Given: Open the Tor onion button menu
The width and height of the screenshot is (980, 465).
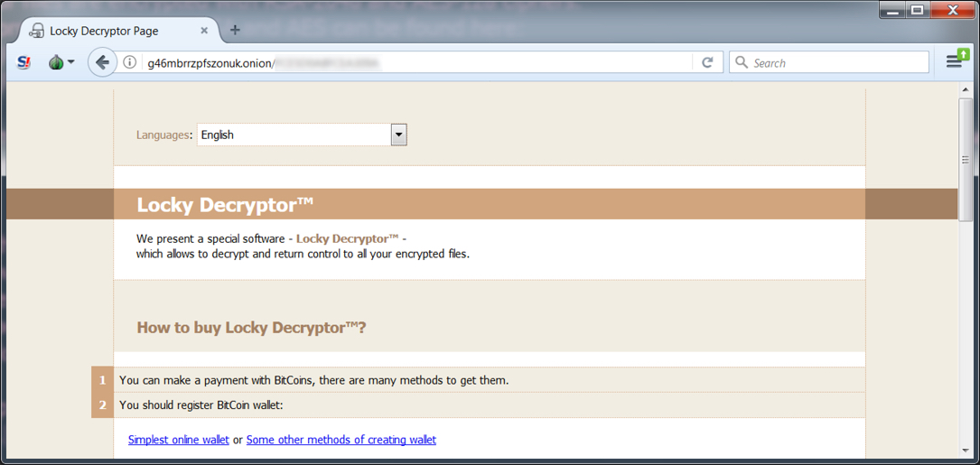Looking at the screenshot, I should 56,62.
